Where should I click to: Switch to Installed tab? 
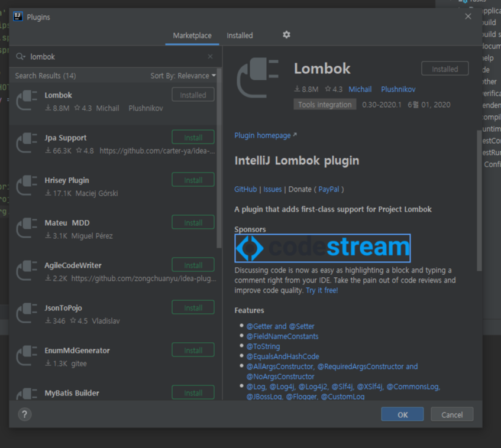click(240, 35)
